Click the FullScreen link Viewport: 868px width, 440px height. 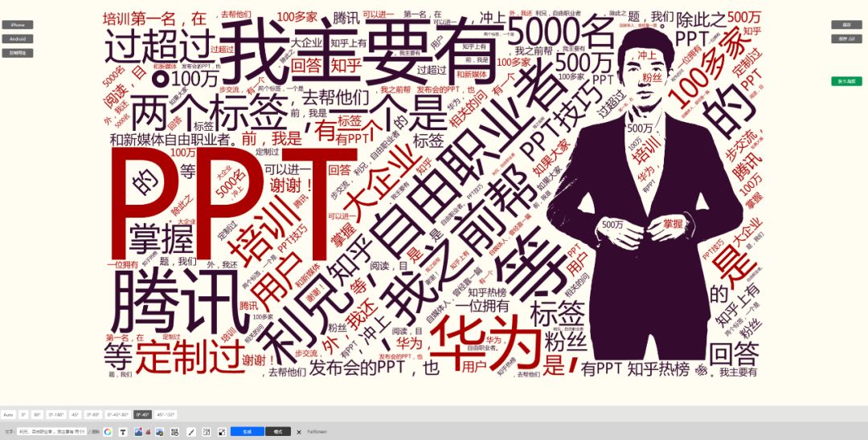click(x=317, y=432)
